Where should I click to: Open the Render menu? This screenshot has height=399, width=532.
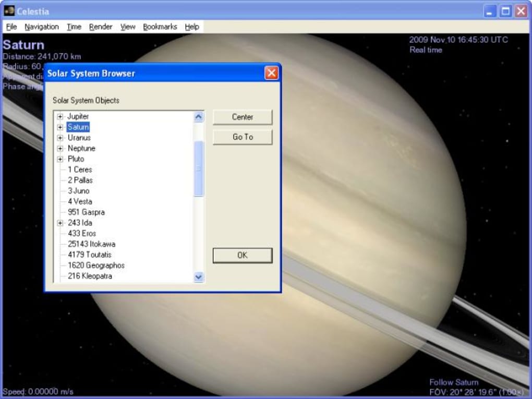click(x=101, y=27)
